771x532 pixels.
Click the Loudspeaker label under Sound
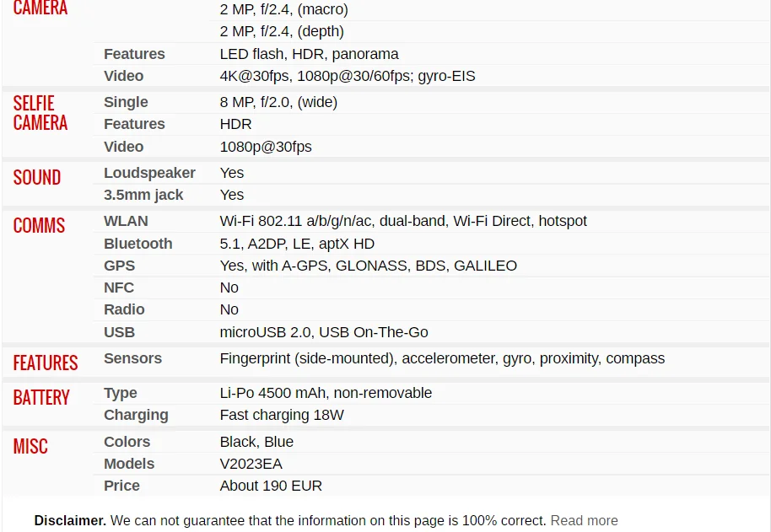[x=149, y=173]
